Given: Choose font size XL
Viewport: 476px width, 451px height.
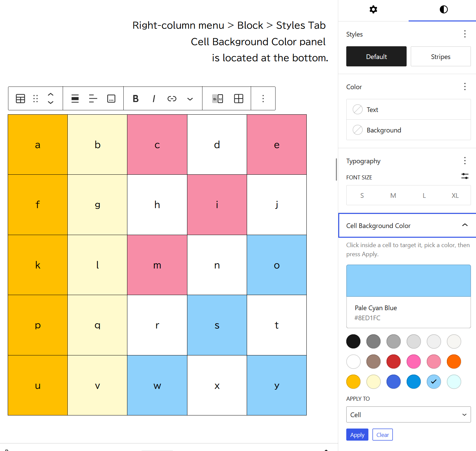Looking at the screenshot, I should click(x=455, y=195).
